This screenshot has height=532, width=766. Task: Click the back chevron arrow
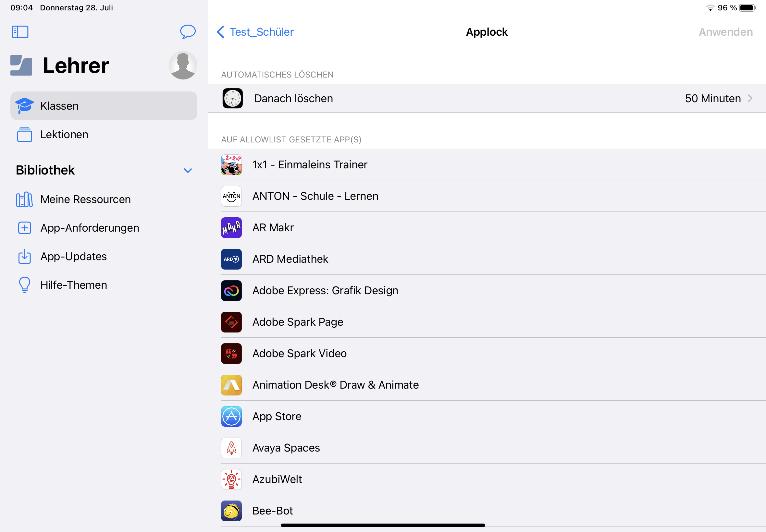220,32
